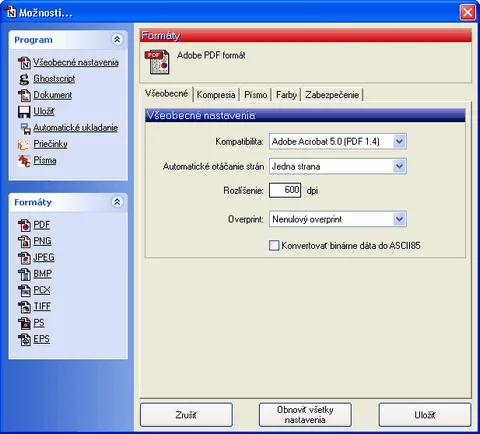Select the PCX format link
The width and height of the screenshot is (480, 434).
pyautogui.click(x=42, y=290)
